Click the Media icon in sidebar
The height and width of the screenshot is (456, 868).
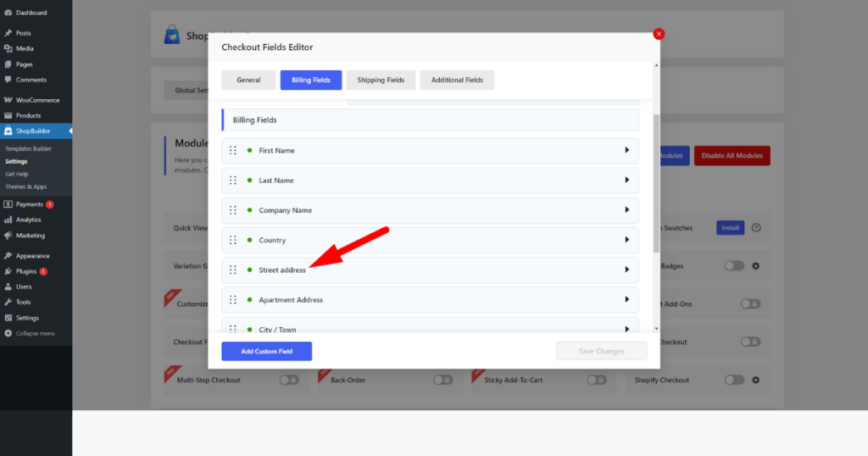point(8,48)
